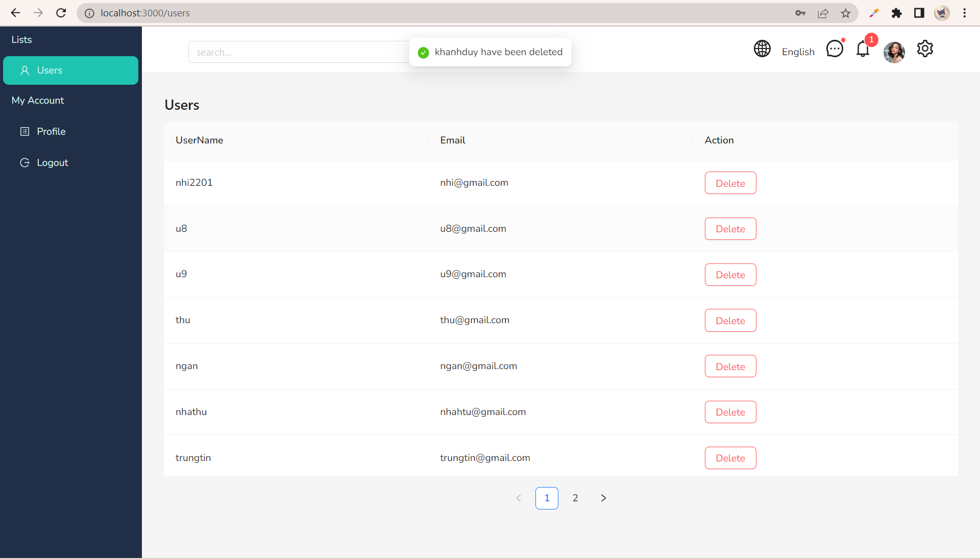Select Users in sidebar
The image size is (980, 559).
point(70,70)
